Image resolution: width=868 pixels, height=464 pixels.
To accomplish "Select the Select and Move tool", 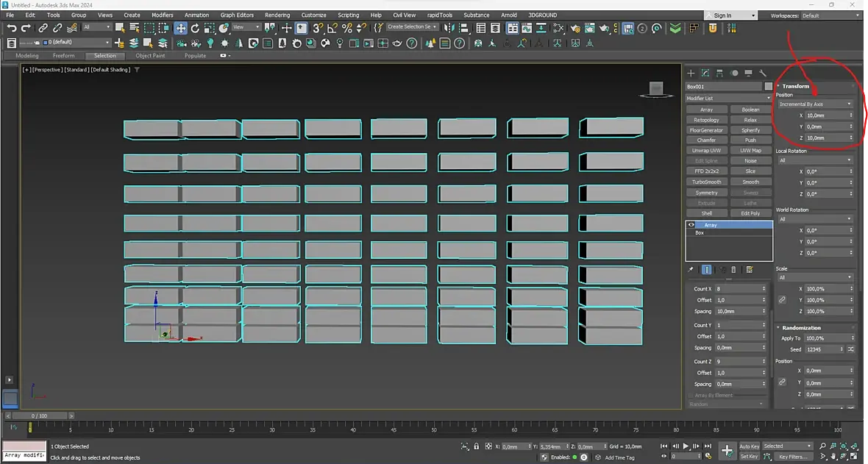I will [180, 28].
